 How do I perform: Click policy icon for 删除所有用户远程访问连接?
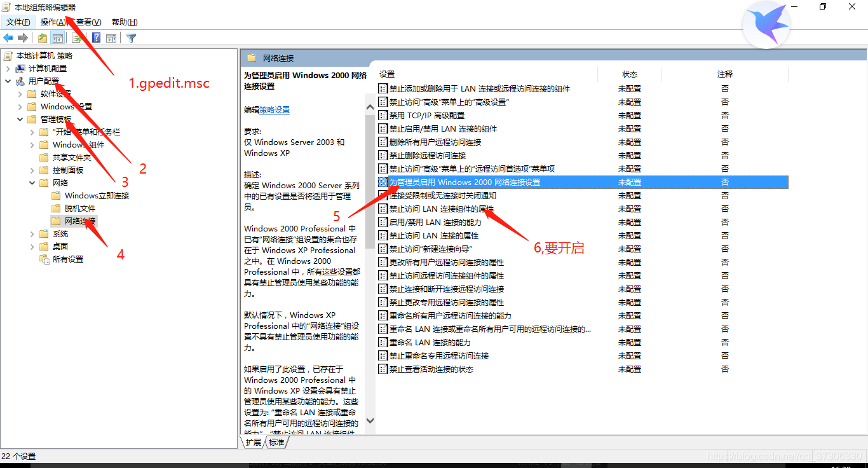coord(383,142)
